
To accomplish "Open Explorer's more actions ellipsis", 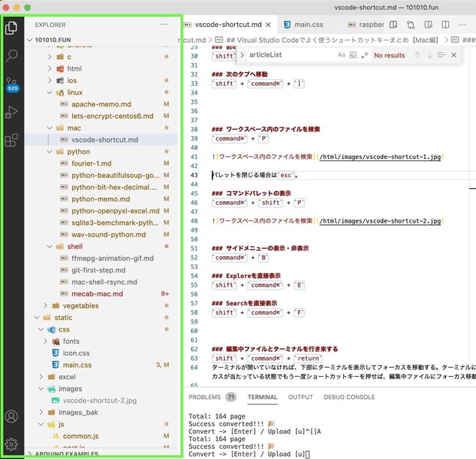I will [x=164, y=25].
